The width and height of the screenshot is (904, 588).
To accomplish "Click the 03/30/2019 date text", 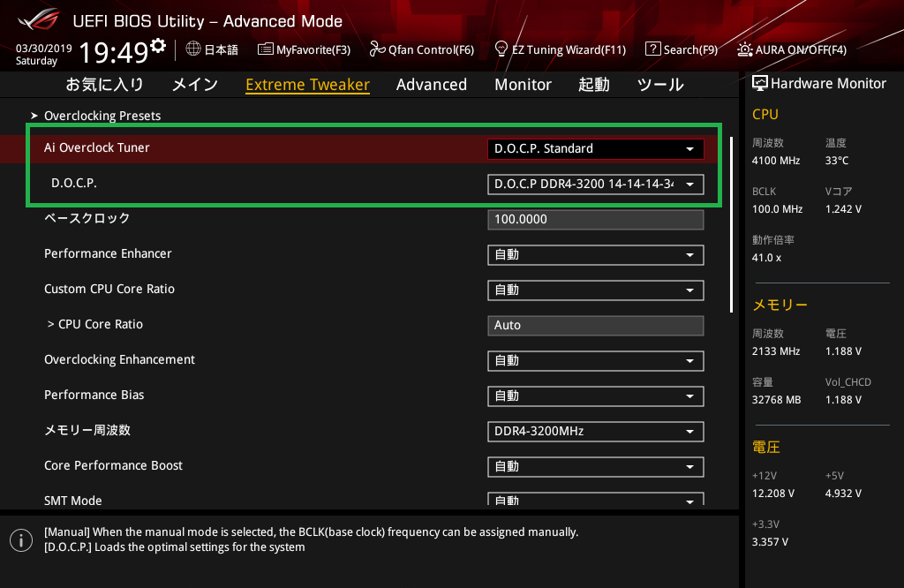I will tap(43, 49).
